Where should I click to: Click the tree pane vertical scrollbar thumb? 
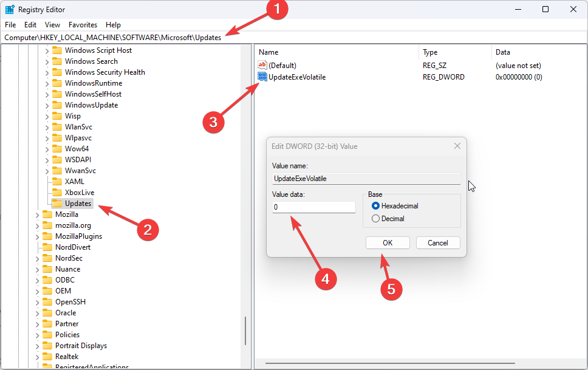point(245,331)
